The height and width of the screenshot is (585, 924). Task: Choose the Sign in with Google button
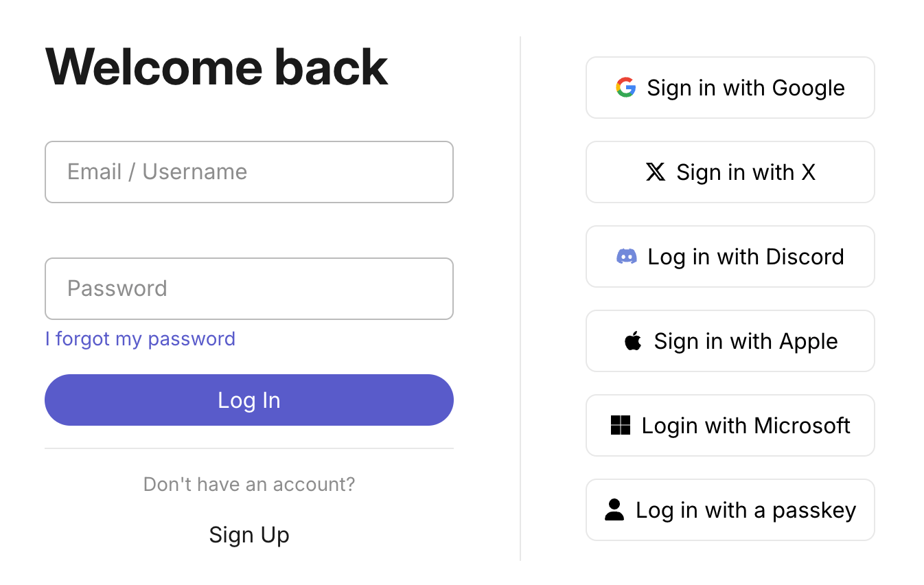click(730, 88)
